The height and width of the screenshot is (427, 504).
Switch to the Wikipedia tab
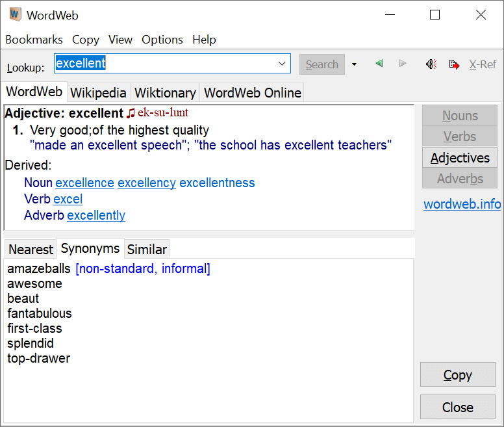click(x=98, y=92)
